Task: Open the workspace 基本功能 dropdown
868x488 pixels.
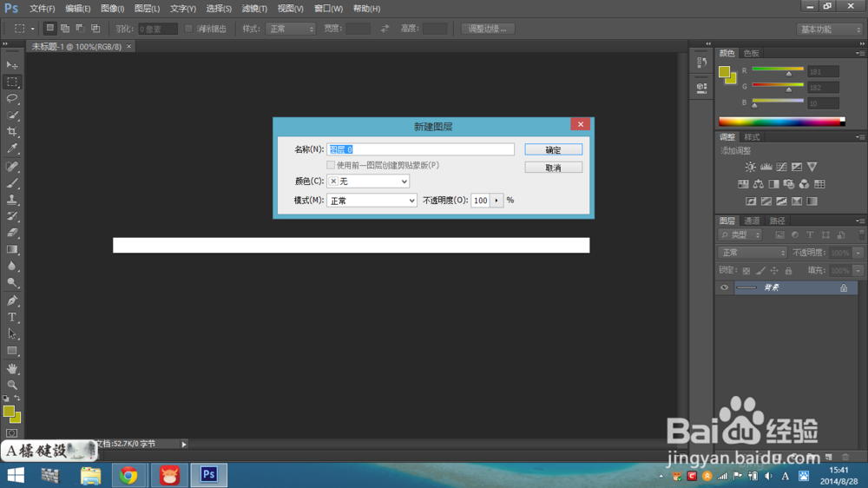Action: point(830,30)
